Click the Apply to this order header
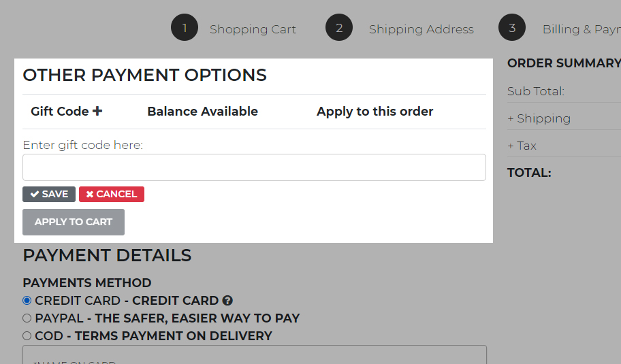The image size is (621, 364). pos(375,112)
